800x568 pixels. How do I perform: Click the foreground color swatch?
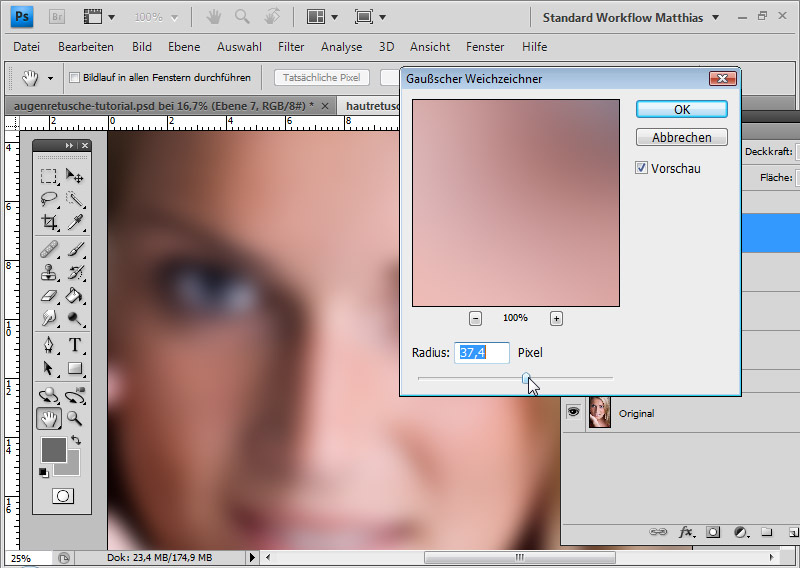[53, 449]
